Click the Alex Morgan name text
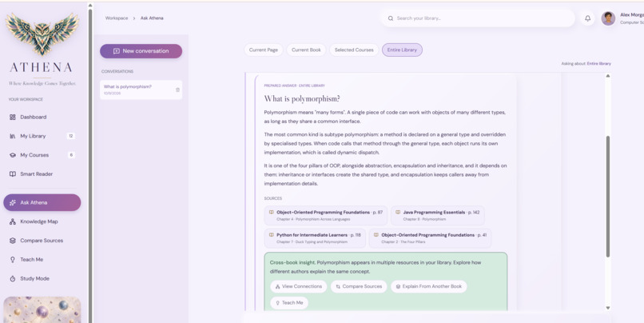Viewport: 644px width, 323px height. 632,15
